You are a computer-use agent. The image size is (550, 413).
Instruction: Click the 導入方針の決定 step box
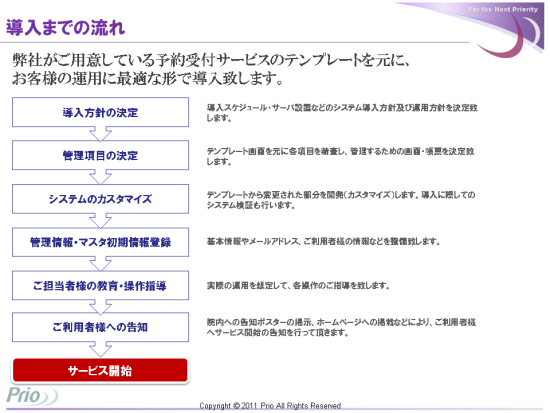tap(100, 112)
